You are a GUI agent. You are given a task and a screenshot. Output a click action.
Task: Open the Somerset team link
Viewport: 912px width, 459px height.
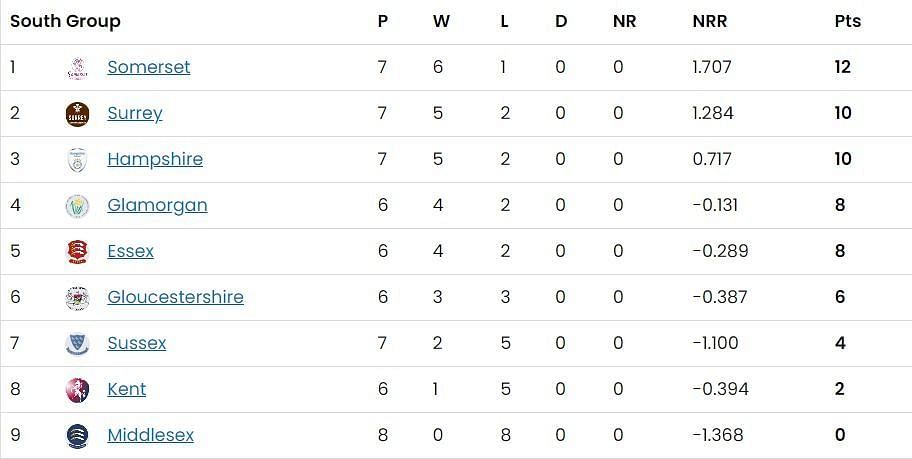click(x=148, y=67)
